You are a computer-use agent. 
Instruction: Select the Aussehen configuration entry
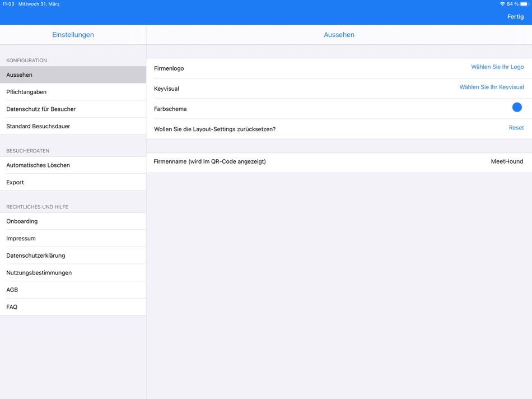tap(18, 75)
